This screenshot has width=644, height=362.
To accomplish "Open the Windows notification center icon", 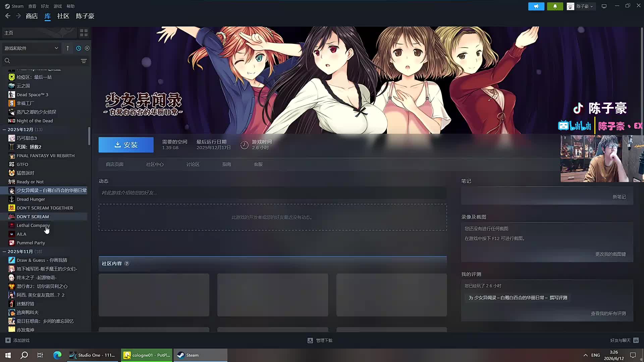I will pyautogui.click(x=633, y=355).
